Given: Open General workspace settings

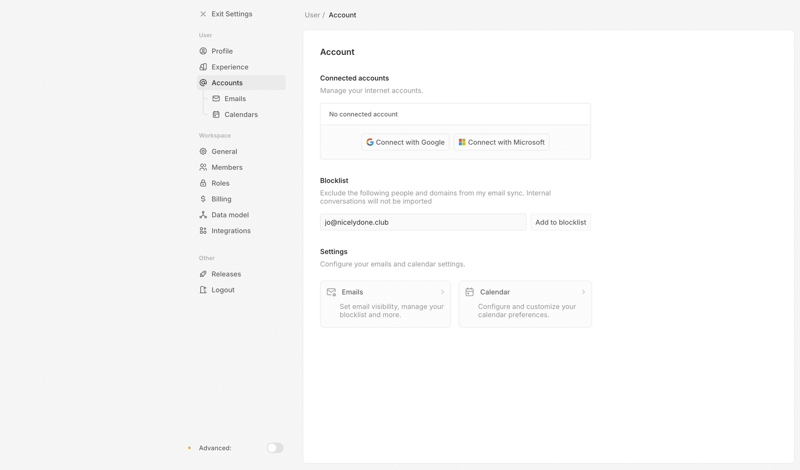Looking at the screenshot, I should (241, 152).
